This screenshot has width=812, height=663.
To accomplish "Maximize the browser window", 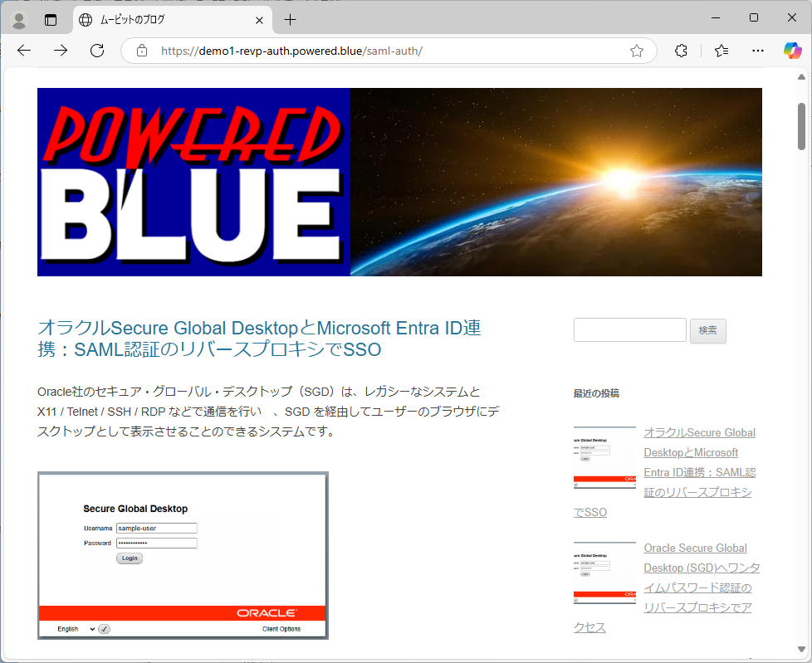I will tap(754, 17).
